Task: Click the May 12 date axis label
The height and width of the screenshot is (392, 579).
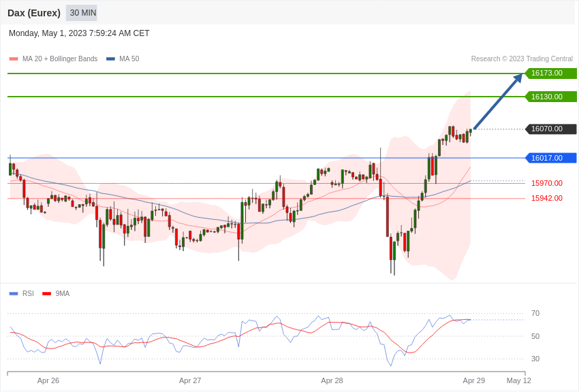Action: point(519,380)
